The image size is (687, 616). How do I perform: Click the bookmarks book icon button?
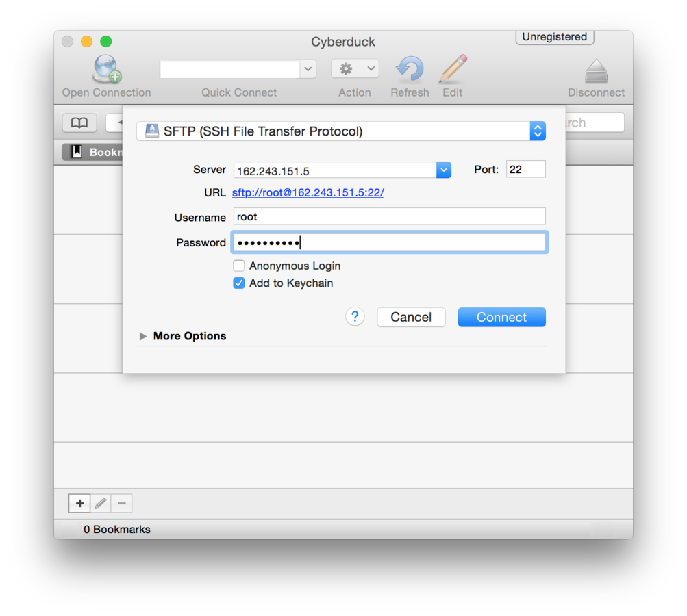click(x=79, y=123)
